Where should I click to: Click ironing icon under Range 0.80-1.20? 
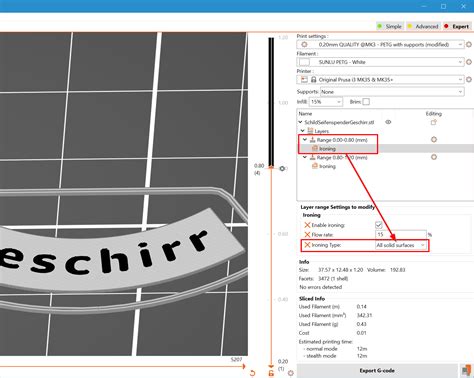click(315, 166)
